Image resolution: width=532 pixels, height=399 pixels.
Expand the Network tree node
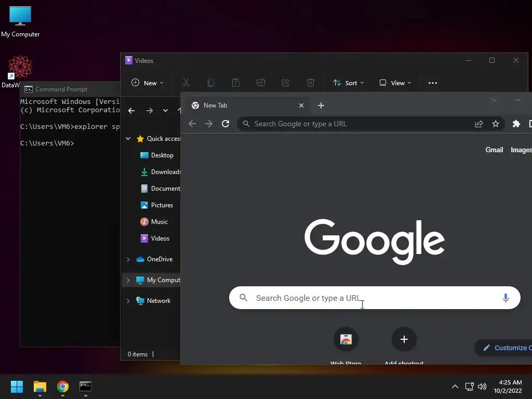click(128, 301)
